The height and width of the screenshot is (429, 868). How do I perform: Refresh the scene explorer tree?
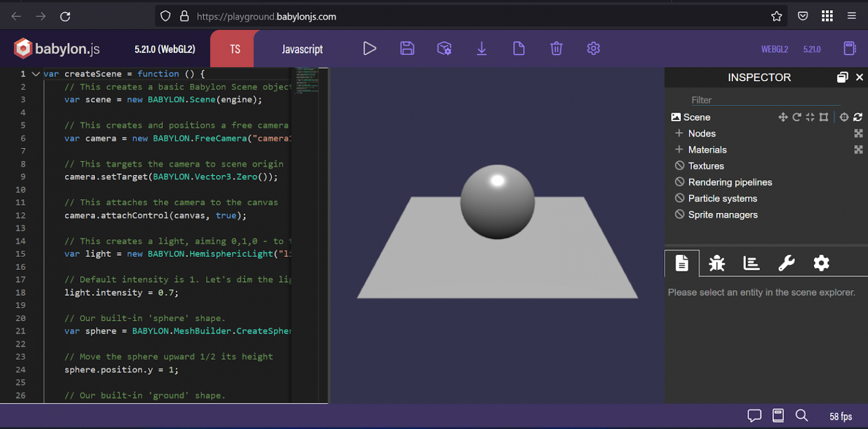click(858, 117)
